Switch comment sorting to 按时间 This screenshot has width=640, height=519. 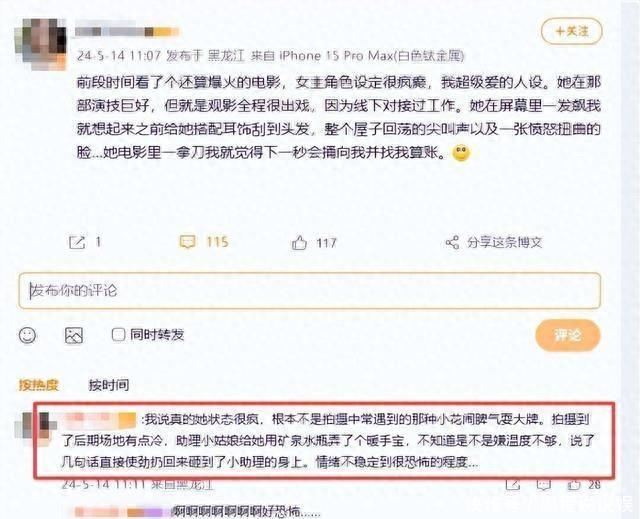pyautogui.click(x=109, y=385)
